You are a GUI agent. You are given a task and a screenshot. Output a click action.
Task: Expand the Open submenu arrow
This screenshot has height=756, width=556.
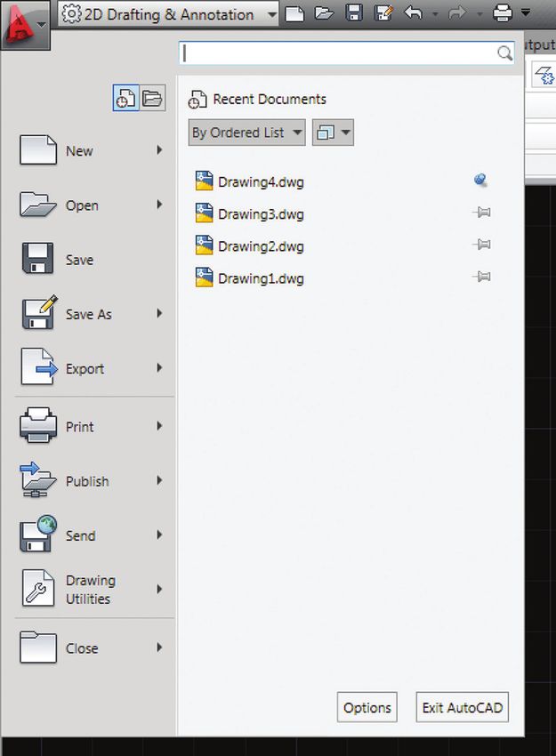[159, 205]
